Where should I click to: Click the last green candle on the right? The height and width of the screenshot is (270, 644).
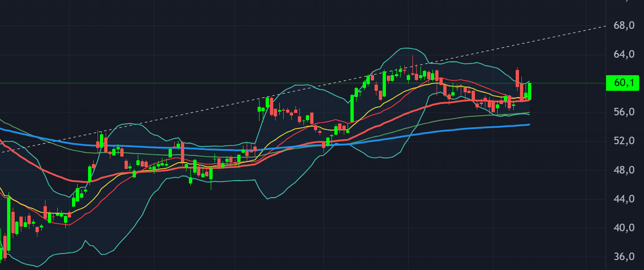coord(529,91)
